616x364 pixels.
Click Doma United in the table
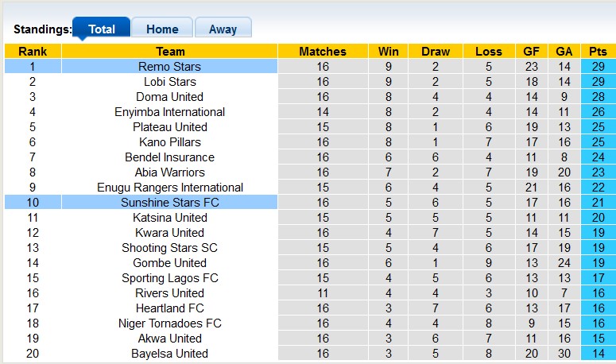pyautogui.click(x=169, y=97)
